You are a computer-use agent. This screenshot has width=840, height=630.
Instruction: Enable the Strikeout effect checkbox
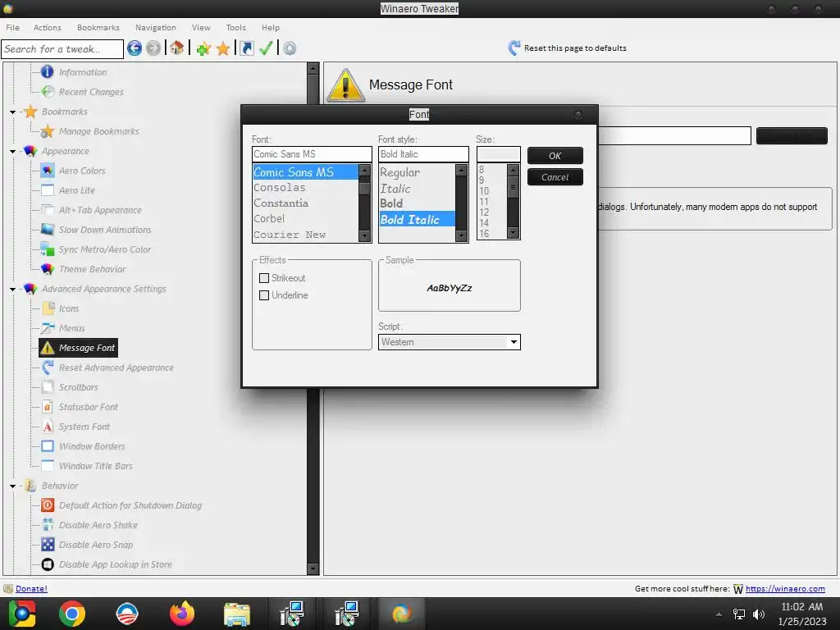[x=263, y=278]
